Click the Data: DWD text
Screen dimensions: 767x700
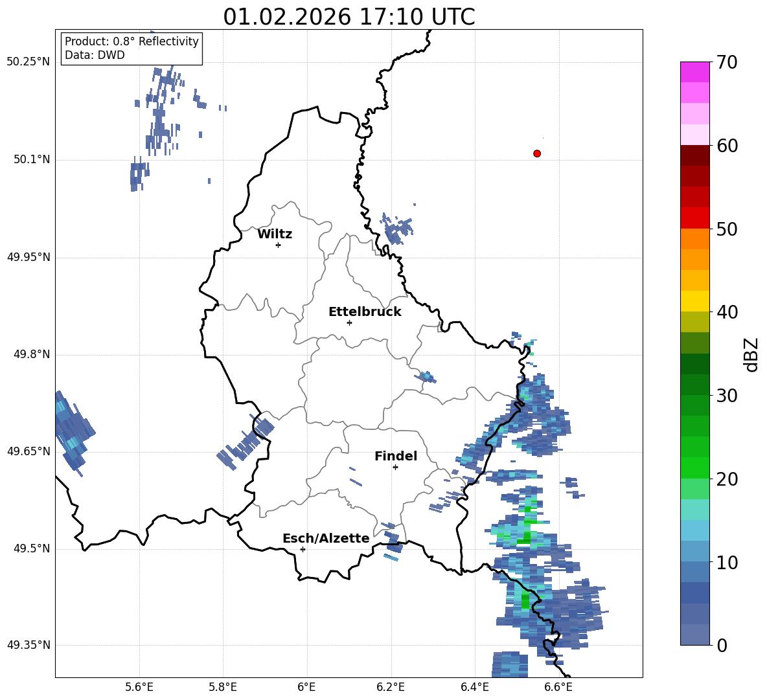[x=95, y=55]
